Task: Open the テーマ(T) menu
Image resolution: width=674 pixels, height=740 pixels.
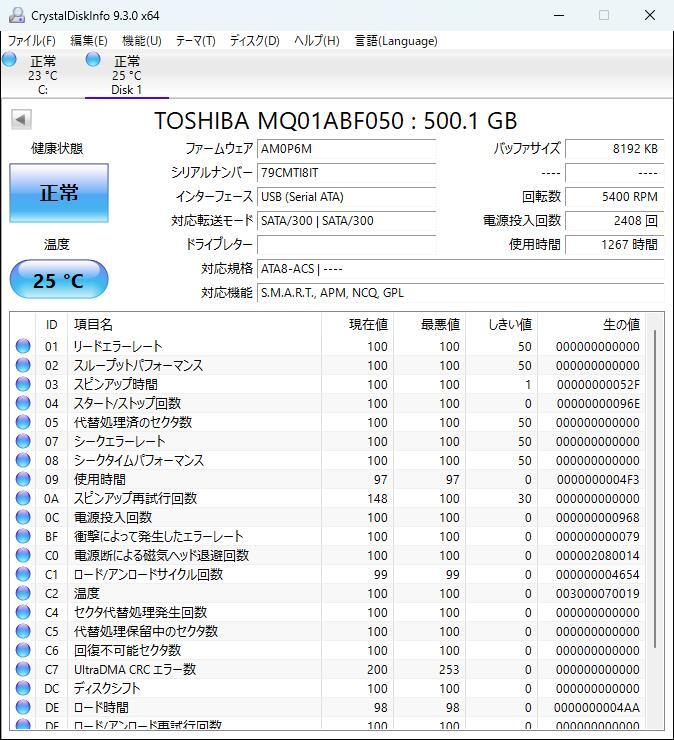Action: pos(195,41)
